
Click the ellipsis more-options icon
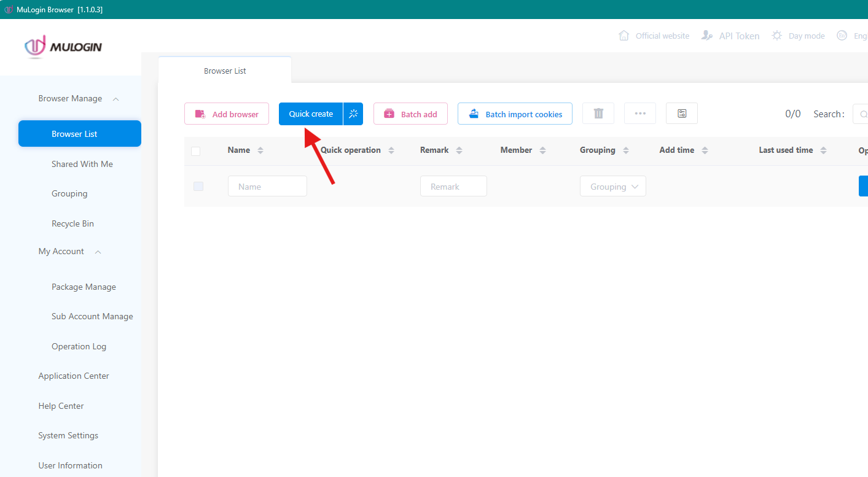pos(639,113)
